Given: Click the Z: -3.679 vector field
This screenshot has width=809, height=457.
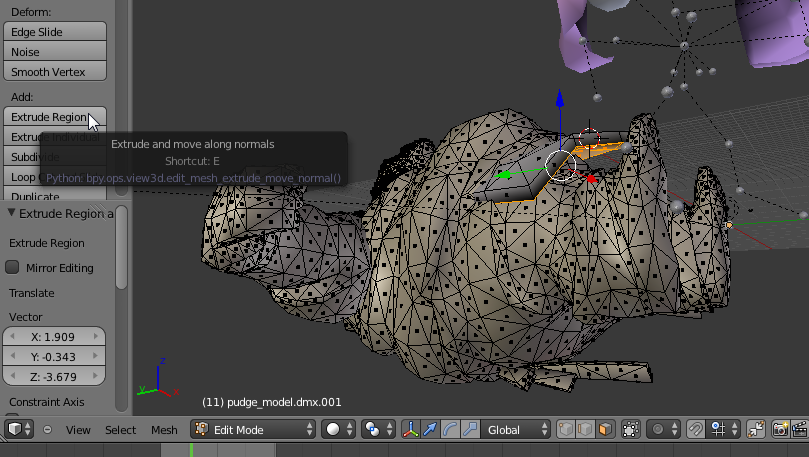Looking at the screenshot, I should point(54,377).
